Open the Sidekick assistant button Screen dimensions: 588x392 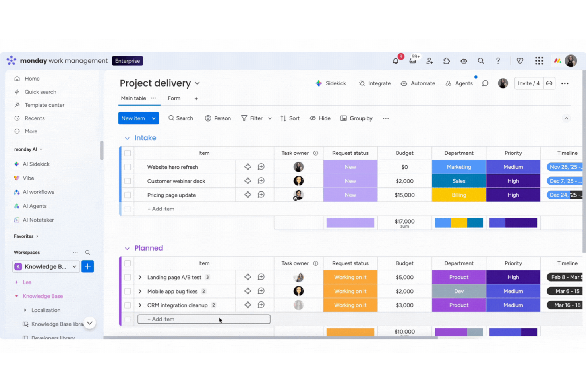[331, 83]
